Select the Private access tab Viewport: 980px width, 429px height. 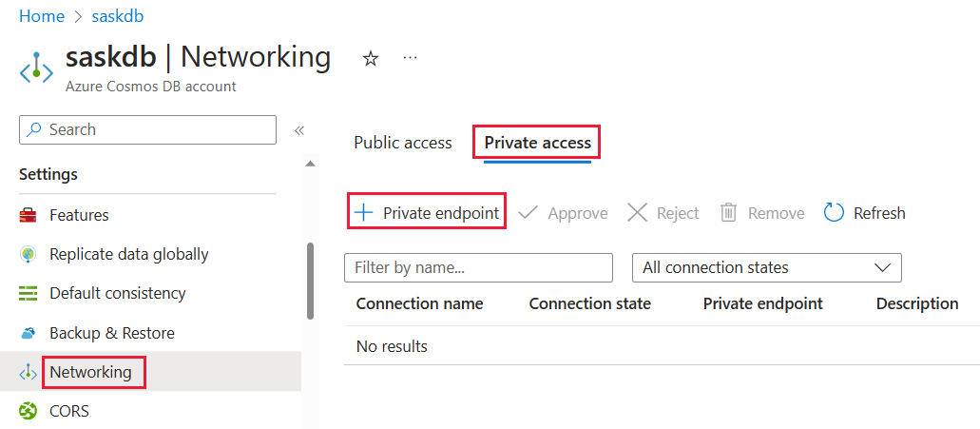click(538, 143)
